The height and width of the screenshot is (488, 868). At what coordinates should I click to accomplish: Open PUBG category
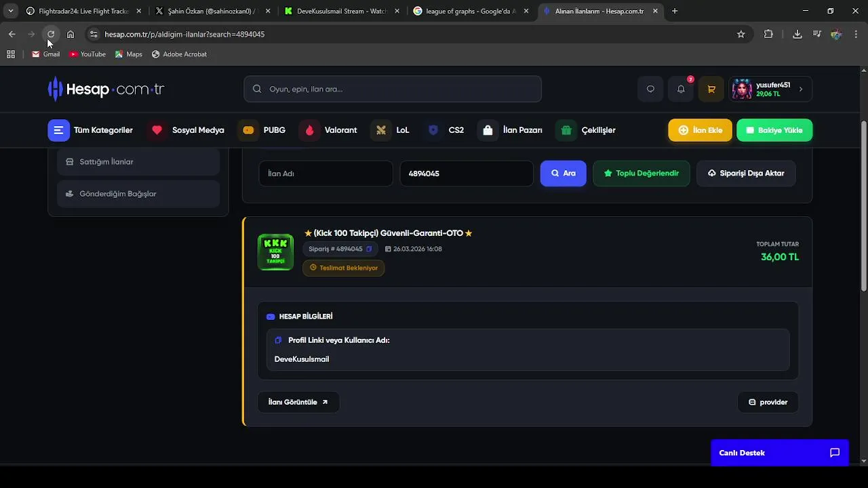(x=262, y=130)
